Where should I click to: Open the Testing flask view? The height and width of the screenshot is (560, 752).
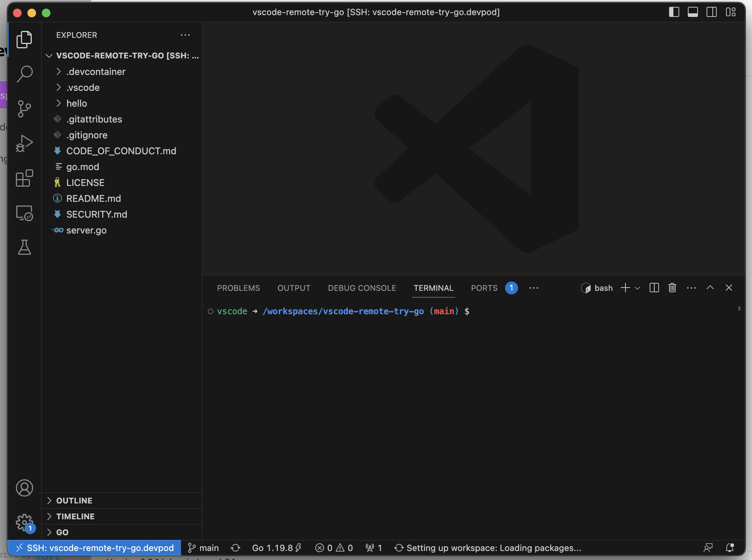pos(24,248)
